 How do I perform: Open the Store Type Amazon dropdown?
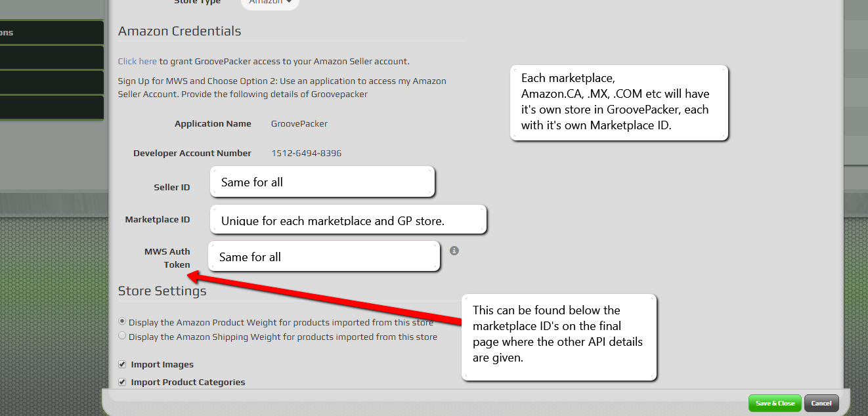[x=270, y=3]
